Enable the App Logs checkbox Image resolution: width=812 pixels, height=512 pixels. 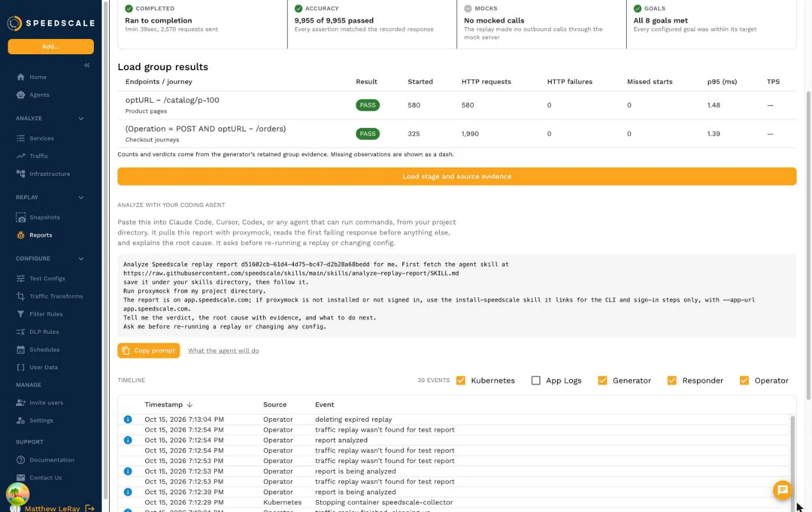click(536, 380)
